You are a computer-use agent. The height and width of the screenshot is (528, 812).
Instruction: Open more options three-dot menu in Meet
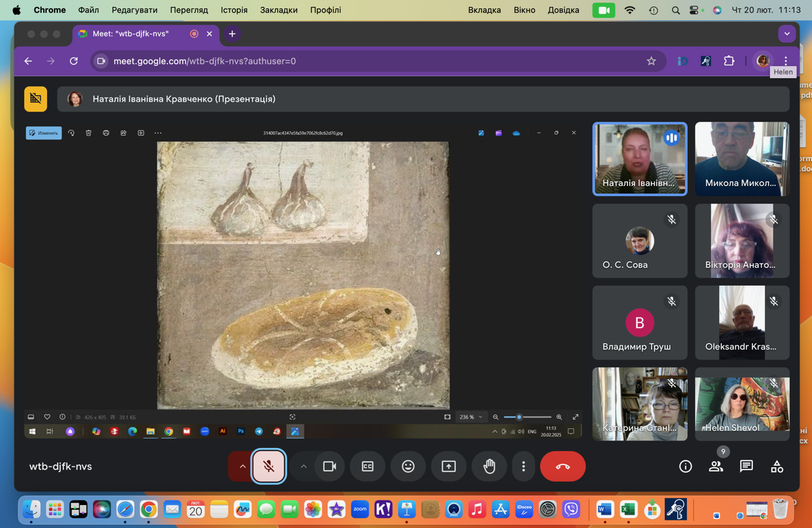pyautogui.click(x=523, y=466)
